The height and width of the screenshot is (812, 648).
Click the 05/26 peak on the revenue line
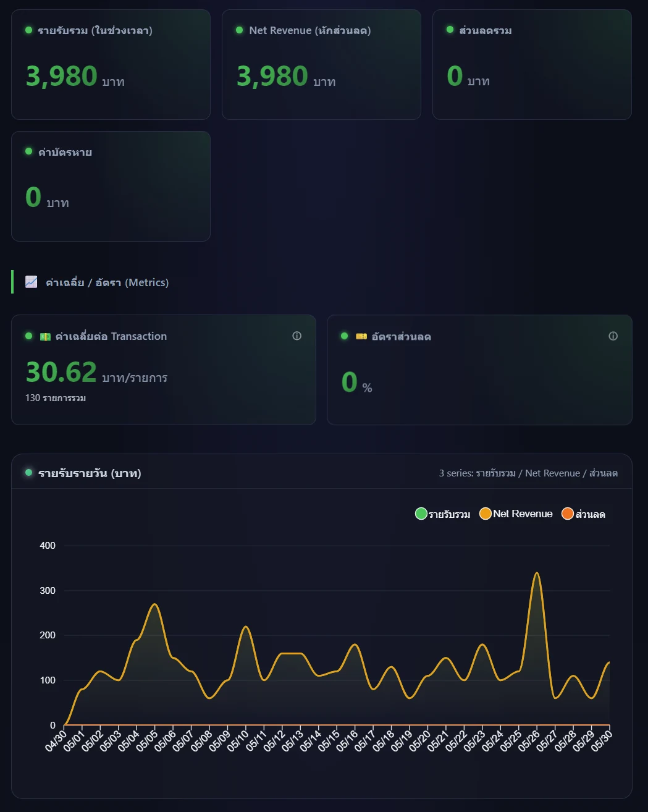537,573
